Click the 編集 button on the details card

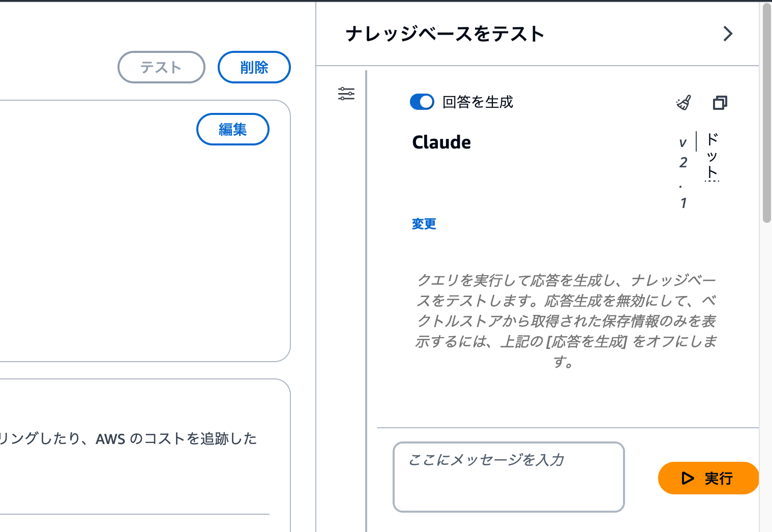(x=232, y=129)
